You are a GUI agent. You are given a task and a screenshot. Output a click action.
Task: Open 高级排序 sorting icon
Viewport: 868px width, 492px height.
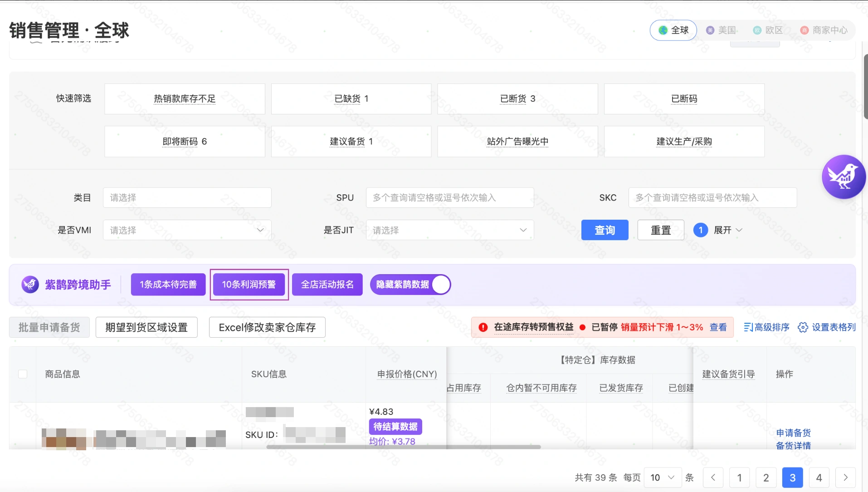[748, 327]
